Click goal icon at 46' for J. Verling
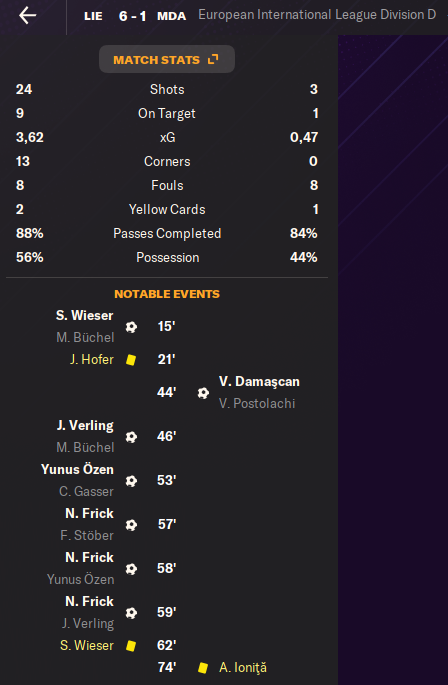Screen dimensions: 448x685 pos(131,437)
